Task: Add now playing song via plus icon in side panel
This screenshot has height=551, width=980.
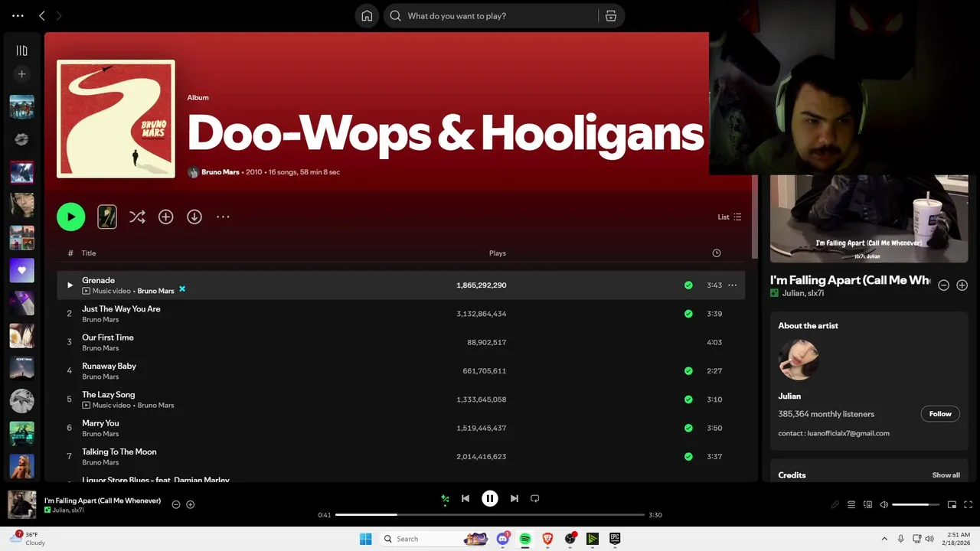Action: [x=962, y=285]
